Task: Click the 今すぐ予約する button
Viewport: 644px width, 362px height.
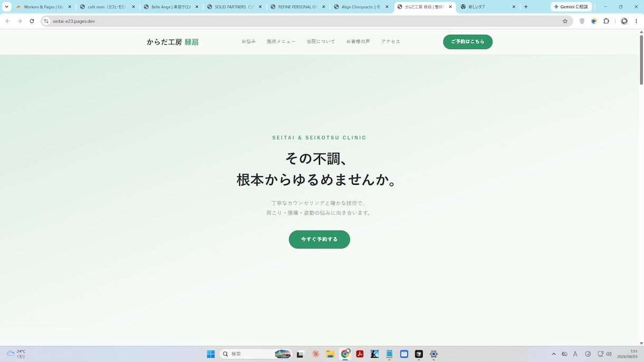Action: [x=319, y=239]
